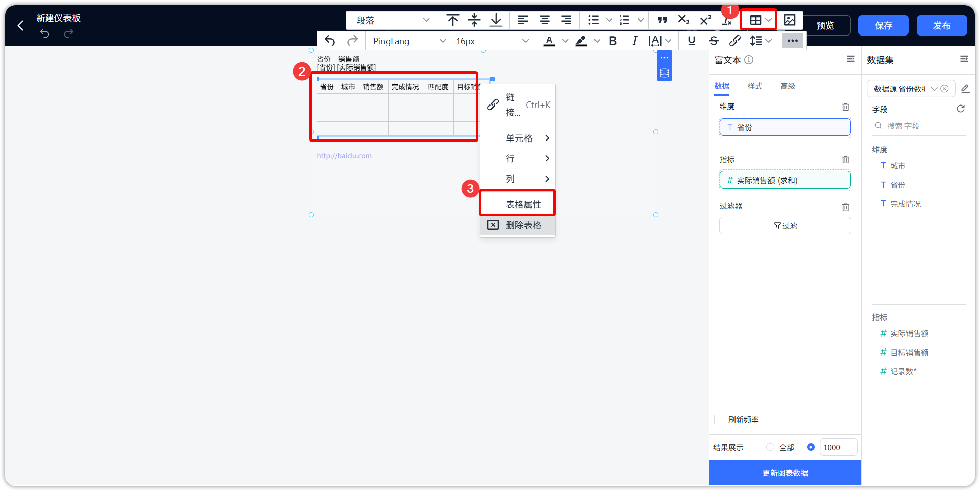This screenshot has width=980, height=491.
Task: Apply subscript formatting
Action: pyautogui.click(x=684, y=20)
